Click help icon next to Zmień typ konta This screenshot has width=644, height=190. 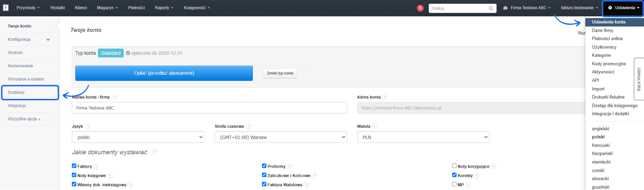pyautogui.click(x=301, y=72)
